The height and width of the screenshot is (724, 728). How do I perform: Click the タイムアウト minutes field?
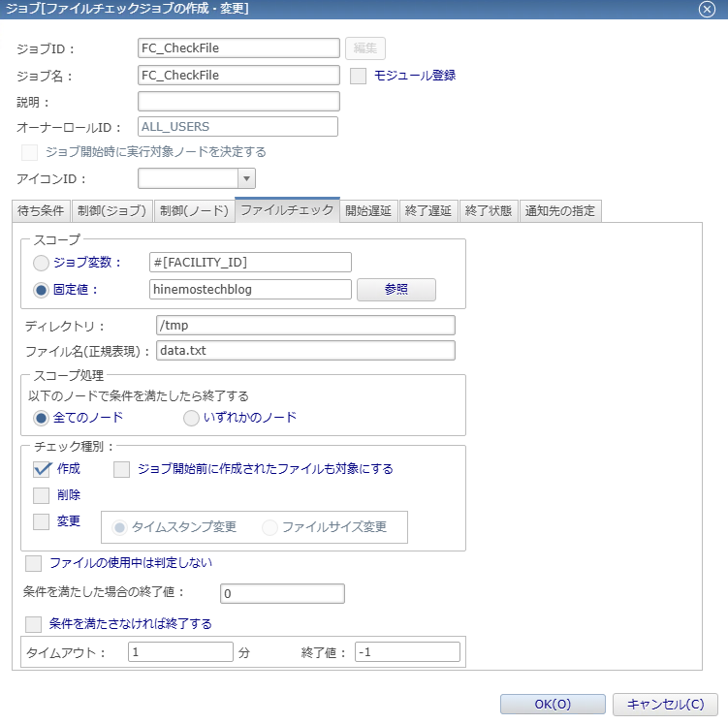coord(180,652)
